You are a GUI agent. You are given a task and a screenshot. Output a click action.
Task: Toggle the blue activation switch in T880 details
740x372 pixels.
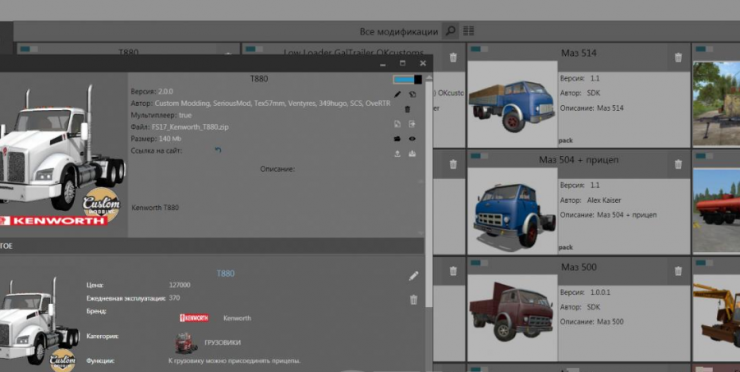click(407, 79)
